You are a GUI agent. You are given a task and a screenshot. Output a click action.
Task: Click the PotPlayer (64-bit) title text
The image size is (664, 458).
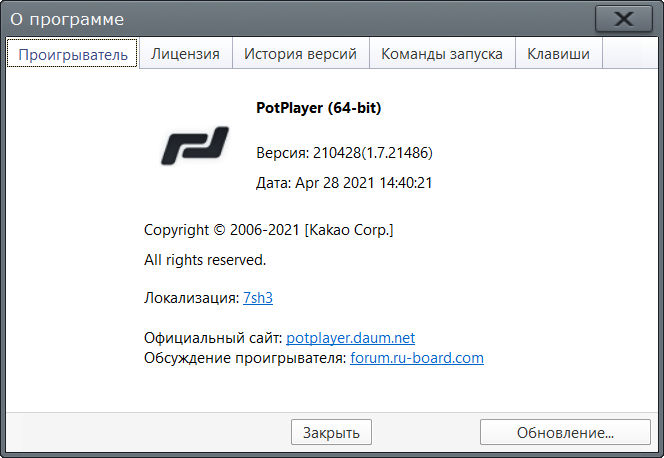coord(318,108)
